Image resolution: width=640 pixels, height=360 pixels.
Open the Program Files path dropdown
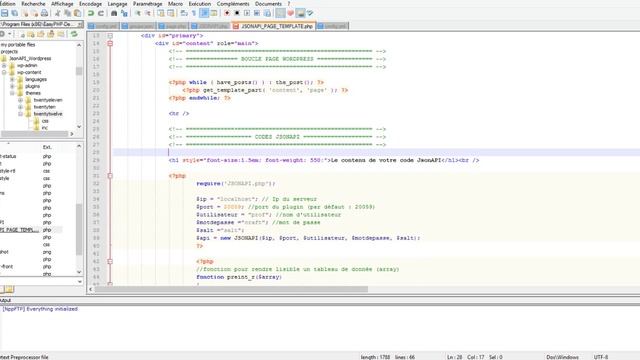coord(80,24)
